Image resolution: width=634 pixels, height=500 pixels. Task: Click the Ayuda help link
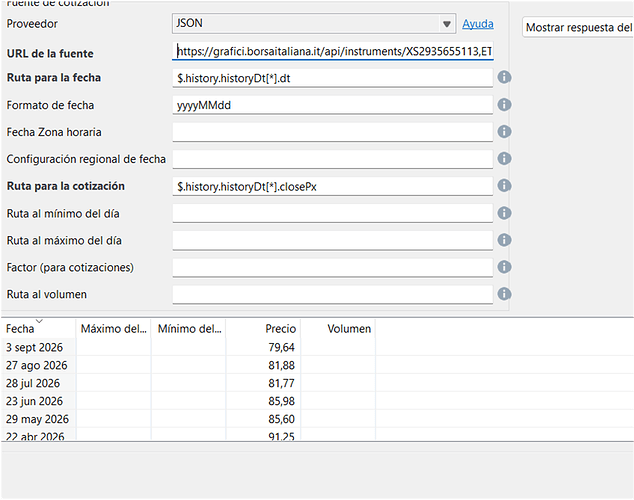478,24
